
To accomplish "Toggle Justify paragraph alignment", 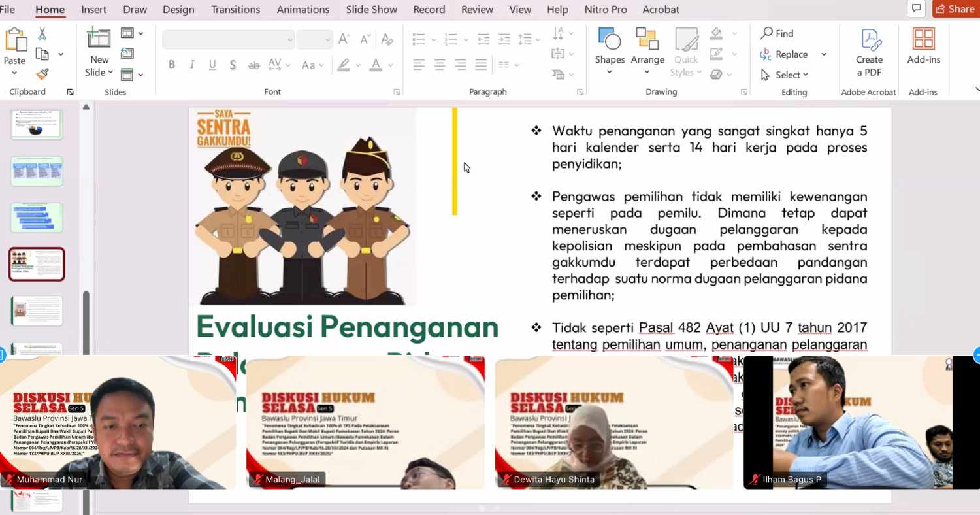I will pyautogui.click(x=481, y=64).
